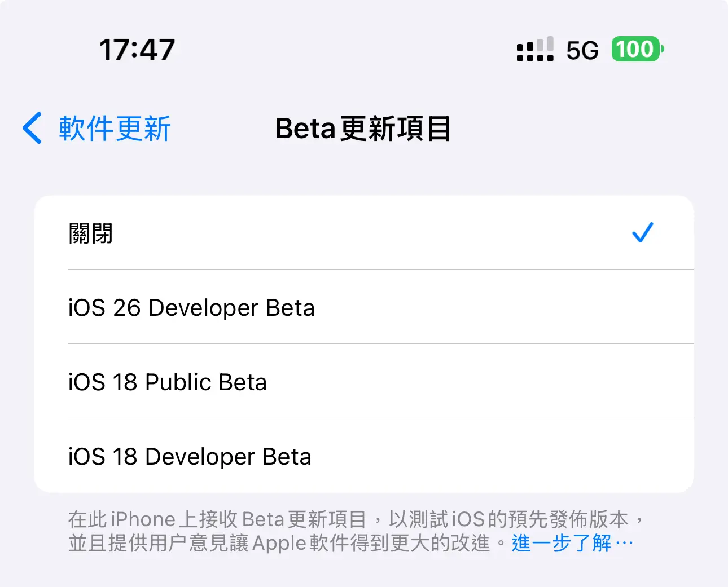The height and width of the screenshot is (587, 728).
Task: Click the ellipsis ending 進一步了解 link
Action: click(624, 544)
